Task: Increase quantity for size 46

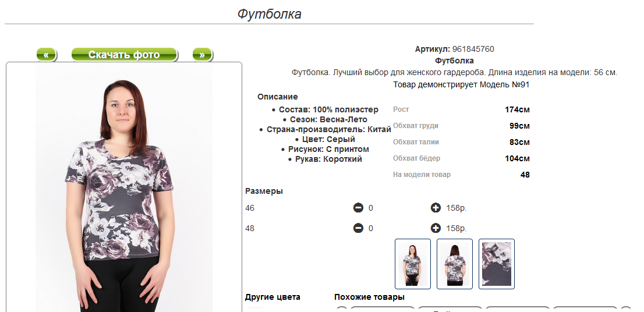Action: pos(436,208)
